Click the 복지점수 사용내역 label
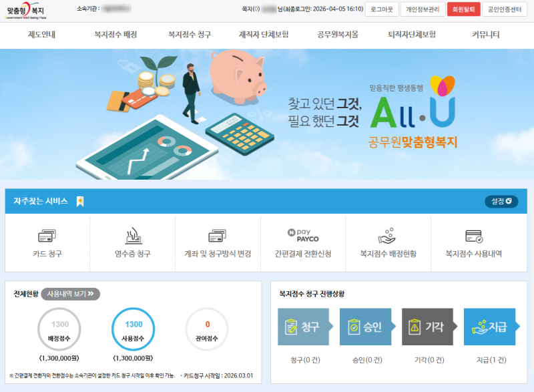 [474, 254]
